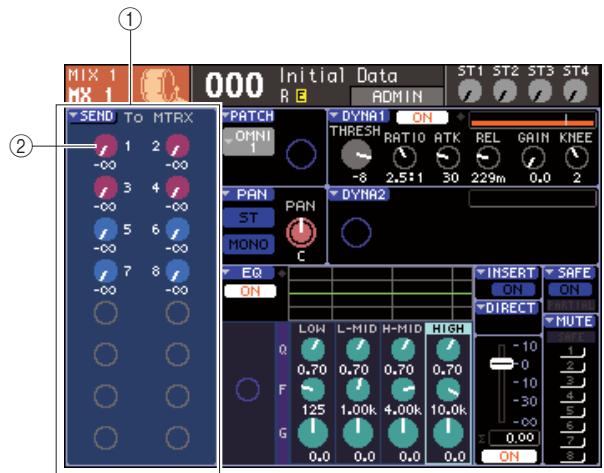The height and width of the screenshot is (473, 604).
Task: Click the ST1 level knob
Action: [470, 91]
